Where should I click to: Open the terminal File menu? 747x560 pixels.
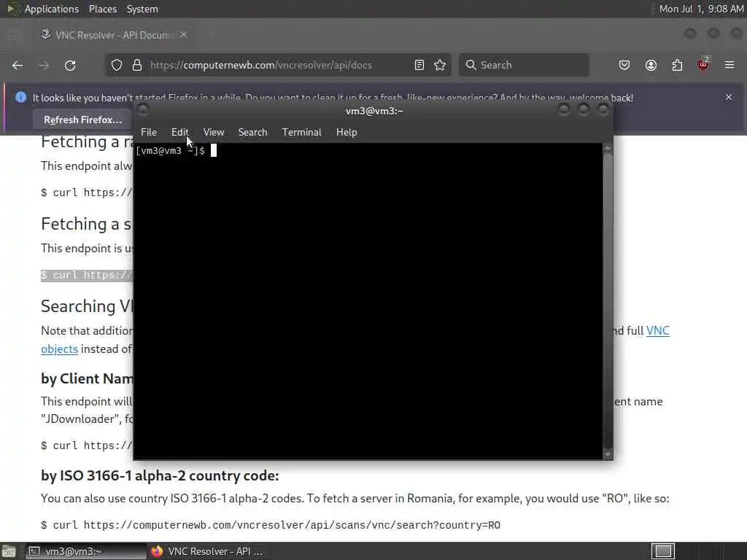pyautogui.click(x=149, y=133)
